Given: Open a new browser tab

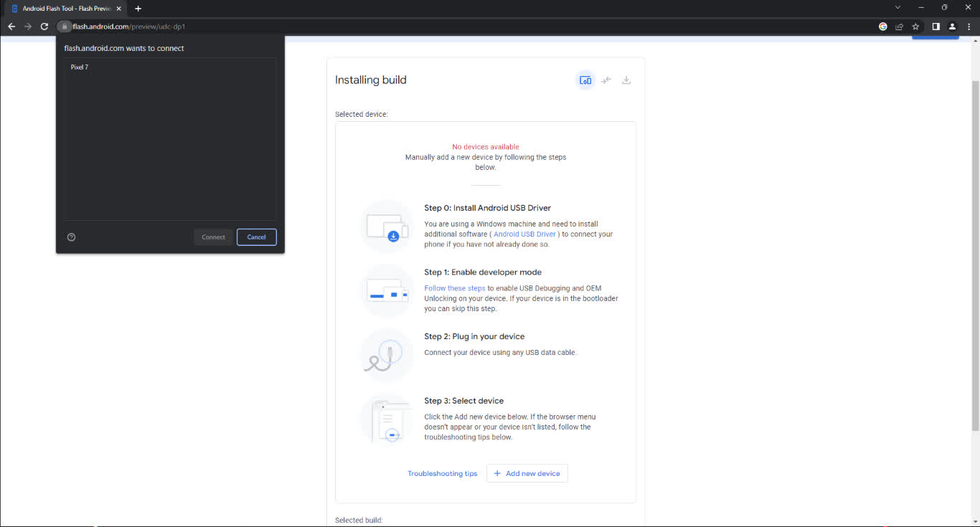Looking at the screenshot, I should 138,9.
